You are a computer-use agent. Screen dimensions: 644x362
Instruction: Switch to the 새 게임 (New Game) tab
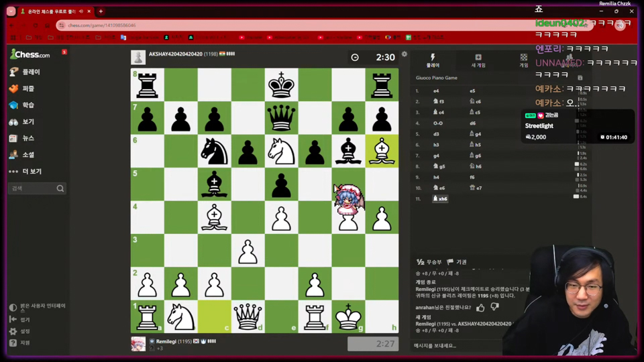click(478, 60)
